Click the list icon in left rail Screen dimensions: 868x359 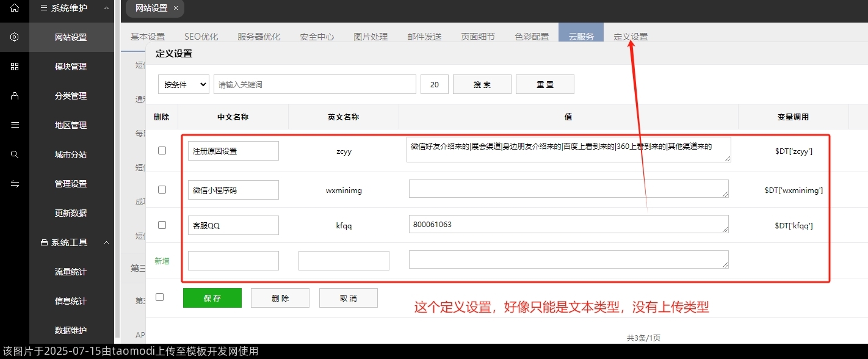pos(15,125)
